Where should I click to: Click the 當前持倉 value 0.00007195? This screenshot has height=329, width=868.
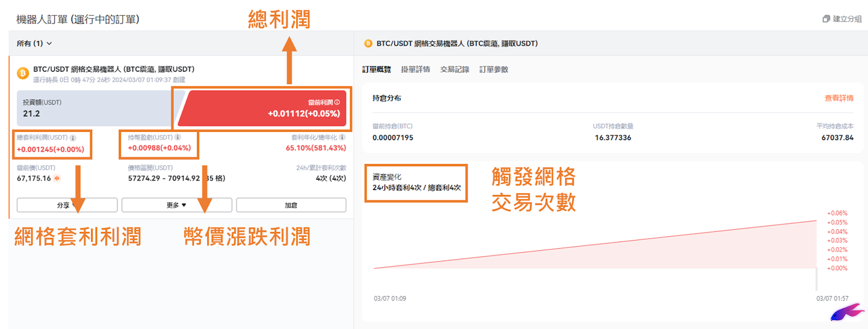tap(393, 138)
